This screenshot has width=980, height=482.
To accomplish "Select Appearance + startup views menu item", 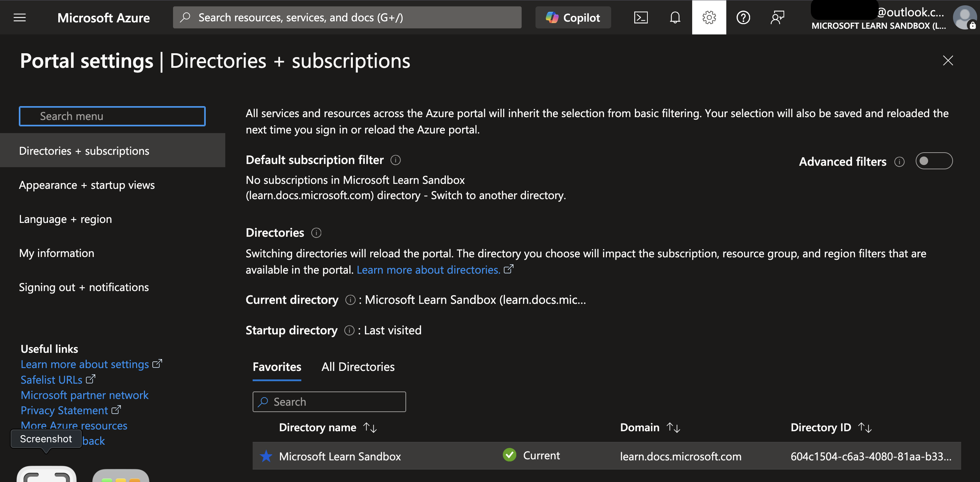I will (x=87, y=185).
